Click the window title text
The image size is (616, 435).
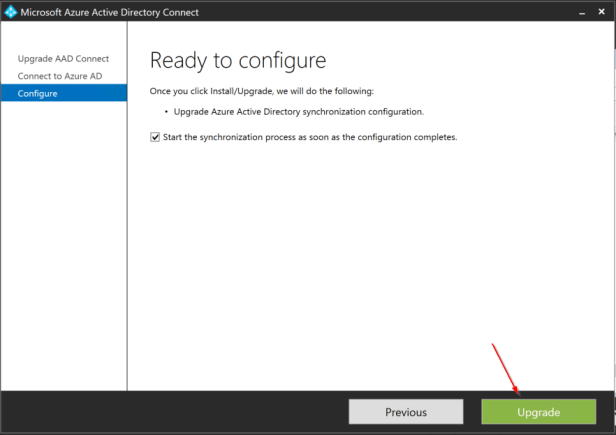click(x=109, y=12)
